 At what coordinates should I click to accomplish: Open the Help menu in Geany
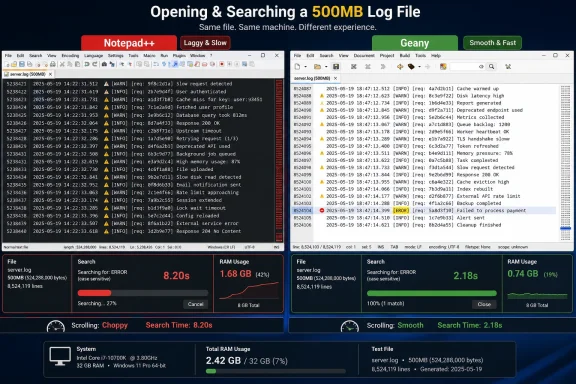tap(436, 55)
